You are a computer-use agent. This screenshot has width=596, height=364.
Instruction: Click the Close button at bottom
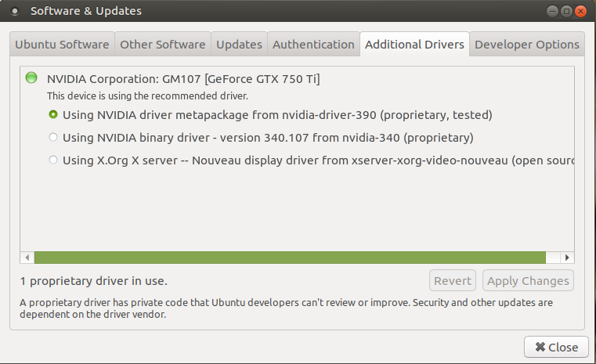(x=556, y=347)
